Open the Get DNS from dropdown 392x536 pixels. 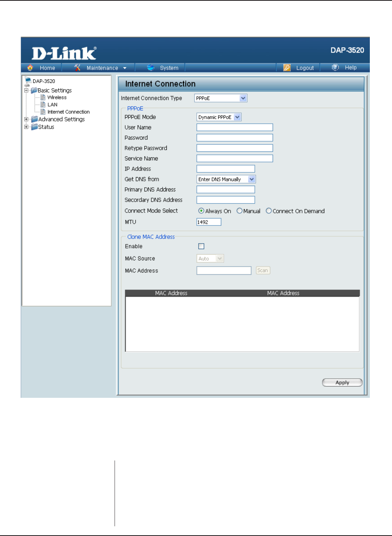click(x=226, y=179)
